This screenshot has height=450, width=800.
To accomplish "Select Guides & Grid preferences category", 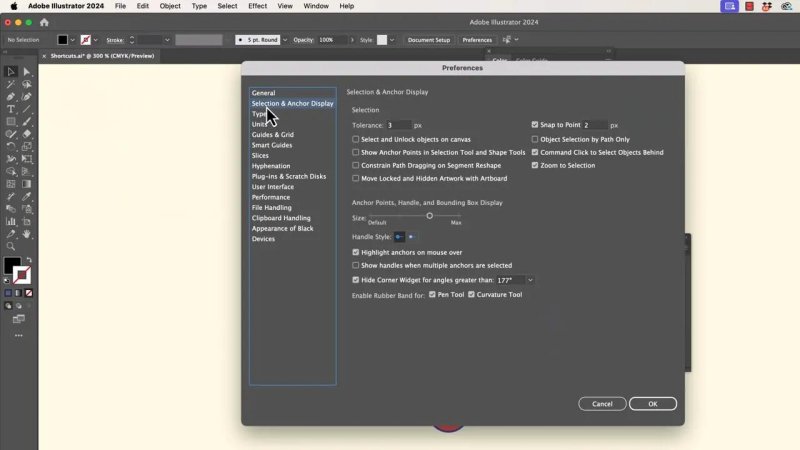I will tap(272, 135).
